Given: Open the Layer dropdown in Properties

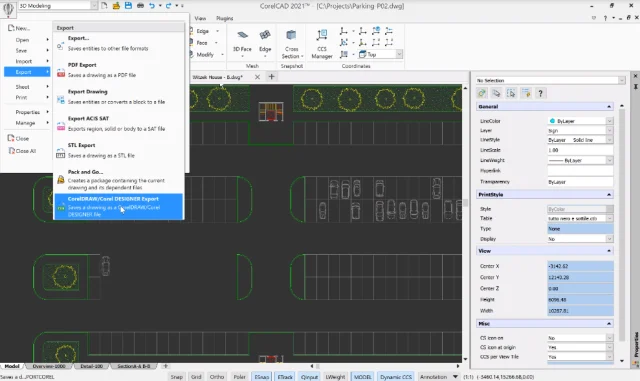Looking at the screenshot, I should click(609, 131).
